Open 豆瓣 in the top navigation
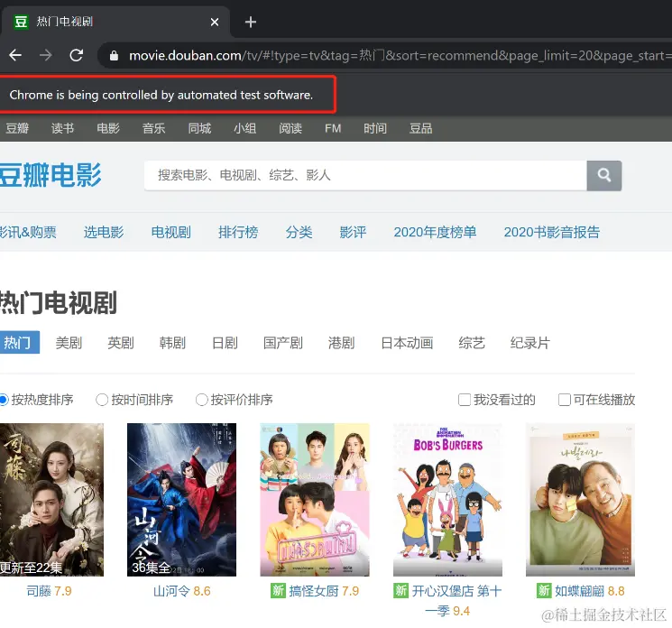This screenshot has height=628, width=672. [17, 128]
